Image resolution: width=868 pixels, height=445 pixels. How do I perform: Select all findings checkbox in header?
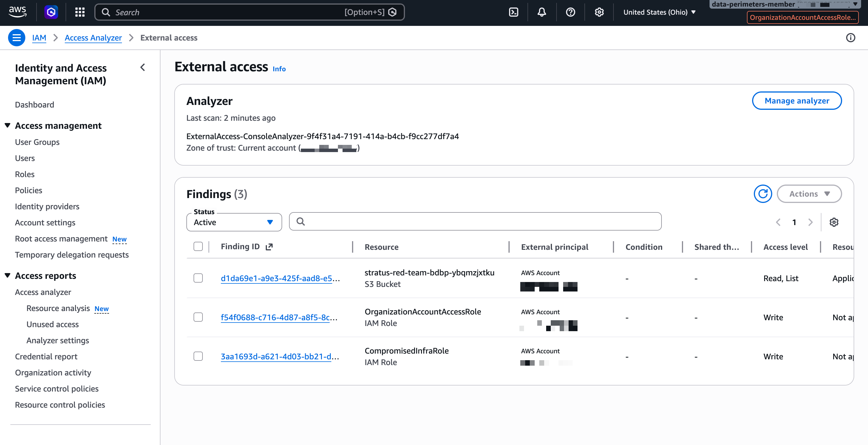[x=198, y=246]
